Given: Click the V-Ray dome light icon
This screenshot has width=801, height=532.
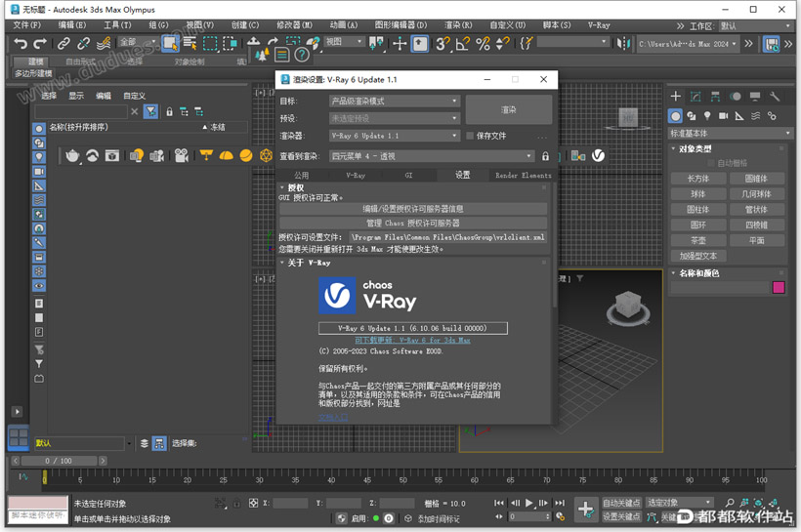Looking at the screenshot, I should point(226,156).
